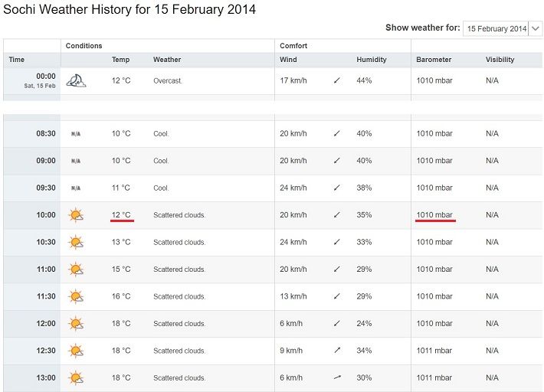Click the weather icon in the 11:00 row
Screen dimensions: 544x392
click(x=76, y=269)
